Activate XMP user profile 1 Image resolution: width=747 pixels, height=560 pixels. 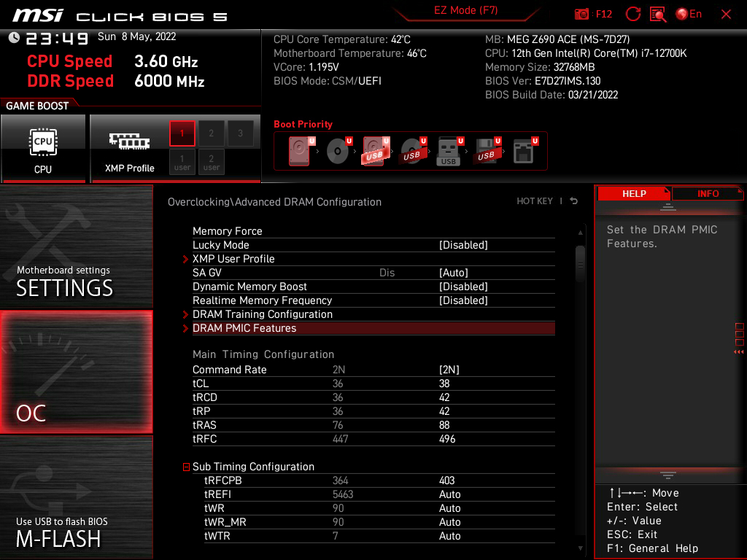click(182, 163)
